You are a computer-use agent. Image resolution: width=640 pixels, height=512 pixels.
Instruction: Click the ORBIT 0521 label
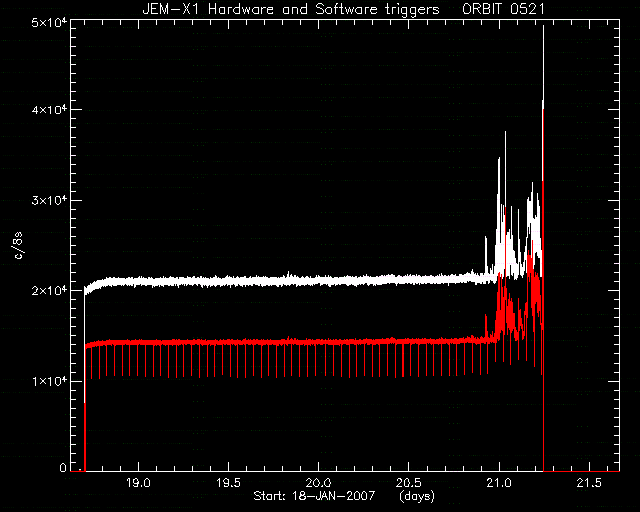click(503, 9)
